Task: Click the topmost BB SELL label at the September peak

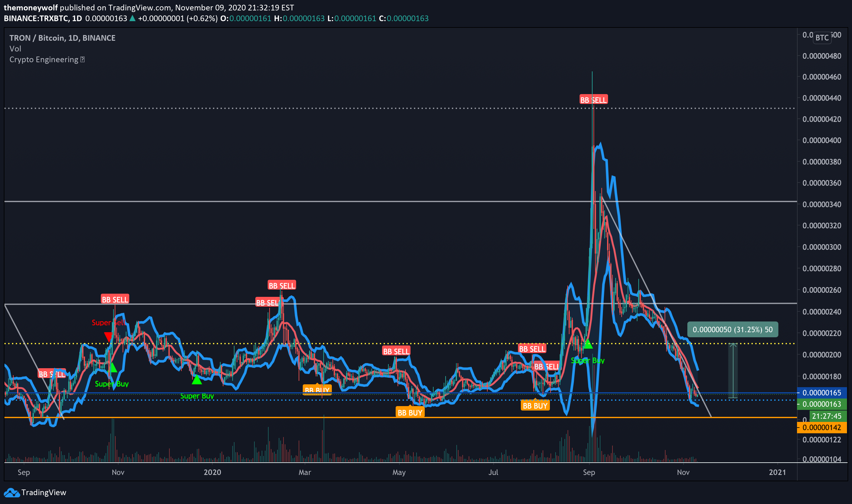Action: [593, 100]
